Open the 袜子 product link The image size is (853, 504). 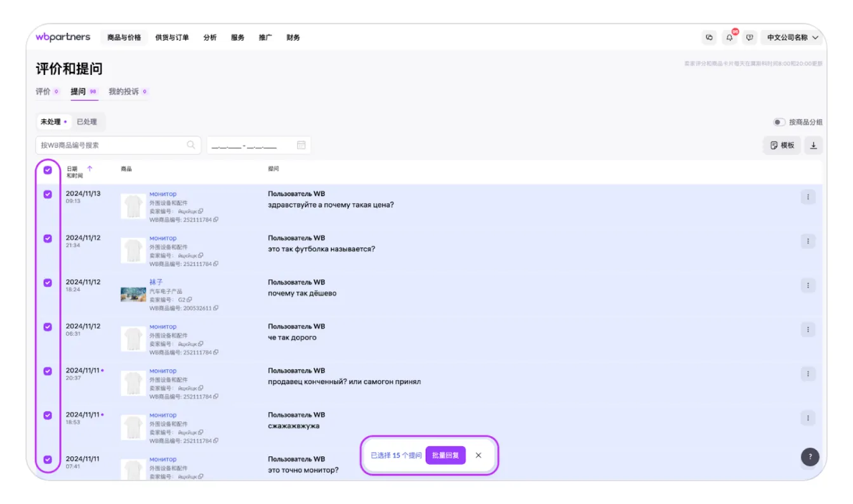(156, 282)
